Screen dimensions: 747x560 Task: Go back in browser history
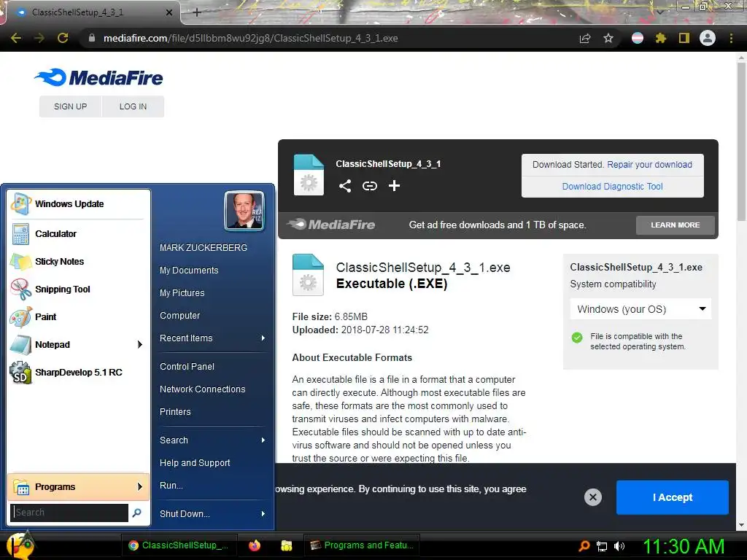[16, 38]
